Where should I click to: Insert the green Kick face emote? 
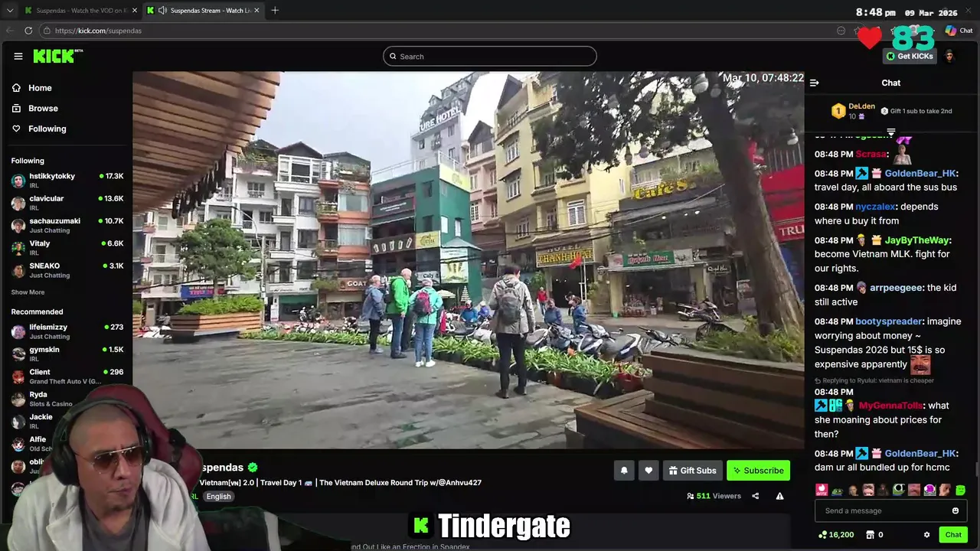click(x=960, y=490)
